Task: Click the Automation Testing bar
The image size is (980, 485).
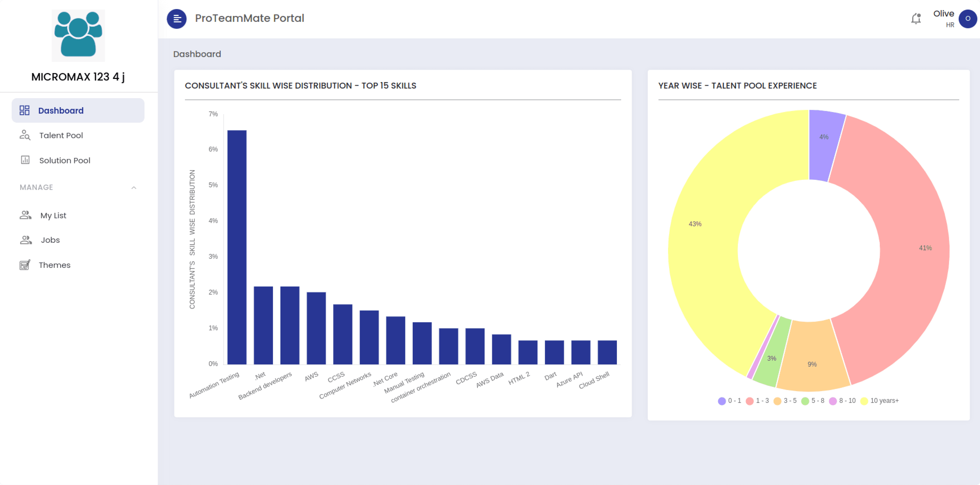Action: 237,247
